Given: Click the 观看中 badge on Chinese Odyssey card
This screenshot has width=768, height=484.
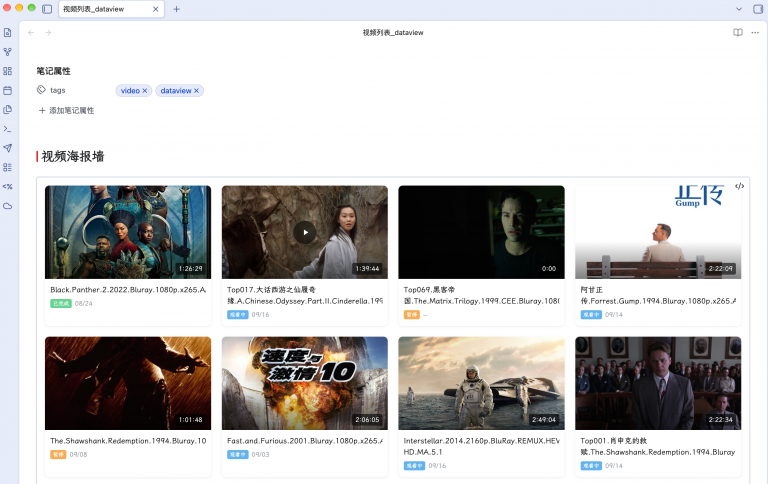Looking at the screenshot, I should pyautogui.click(x=238, y=315).
